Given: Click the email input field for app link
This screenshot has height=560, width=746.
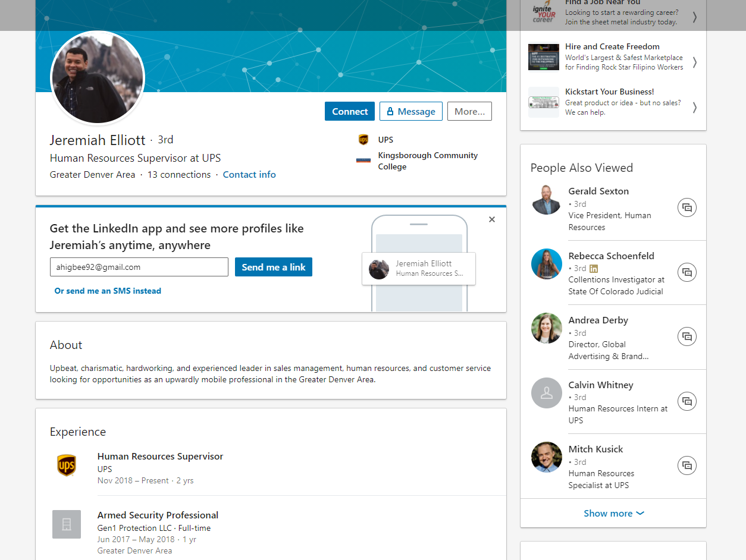Looking at the screenshot, I should tap(139, 267).
